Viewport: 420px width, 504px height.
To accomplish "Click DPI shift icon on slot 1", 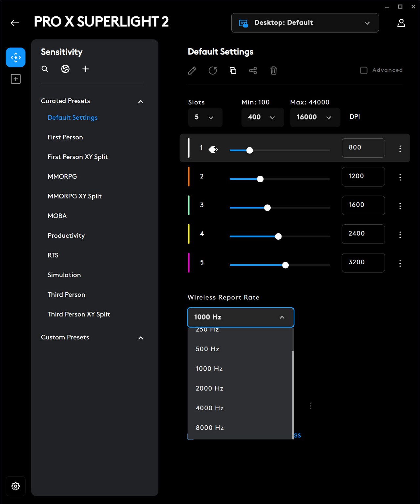I will 213,150.
